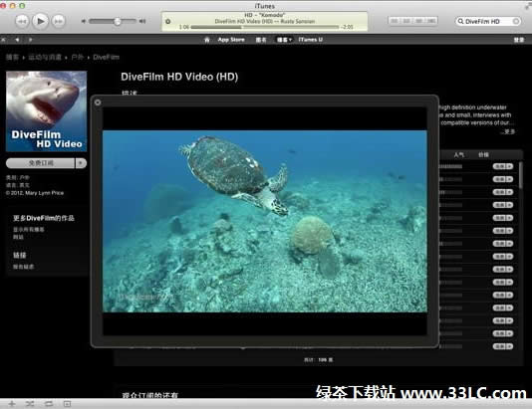532x409 pixels.
Task: Click the high volume speaker icon
Action: click(142, 21)
